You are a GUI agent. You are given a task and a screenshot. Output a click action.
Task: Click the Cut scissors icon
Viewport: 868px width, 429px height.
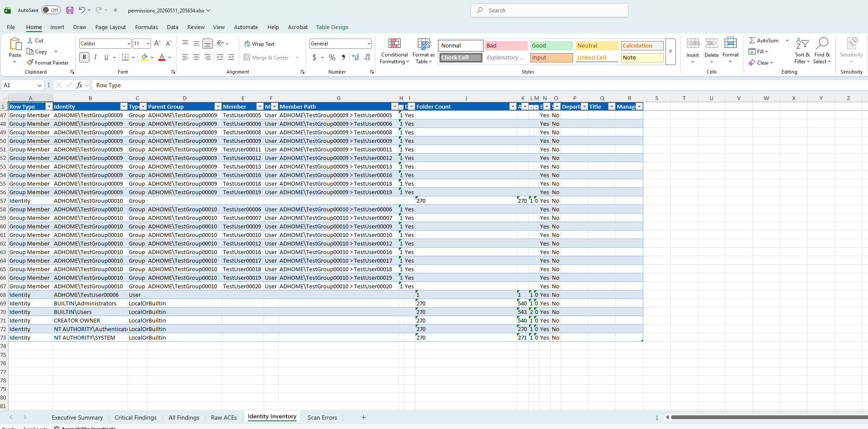click(x=30, y=40)
